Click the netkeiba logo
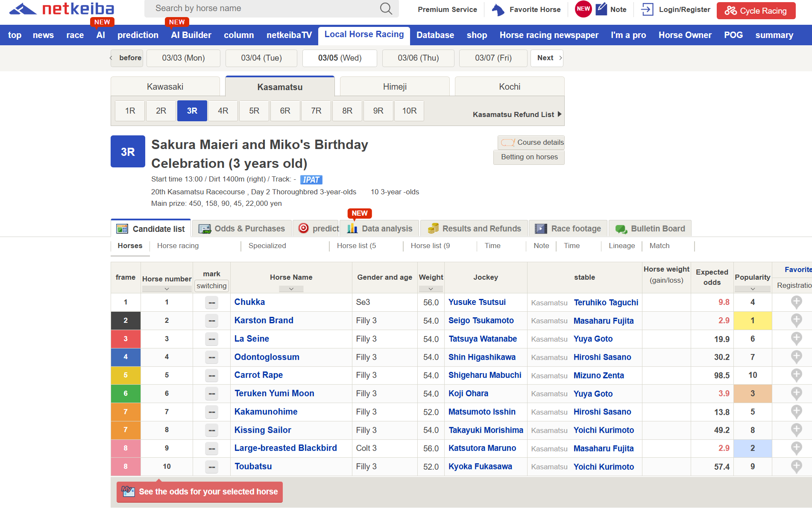The image size is (812, 512). 62,9
